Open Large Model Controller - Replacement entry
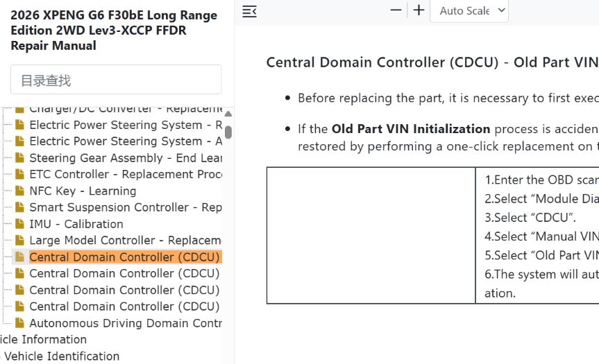The height and width of the screenshot is (364, 599). click(x=126, y=241)
